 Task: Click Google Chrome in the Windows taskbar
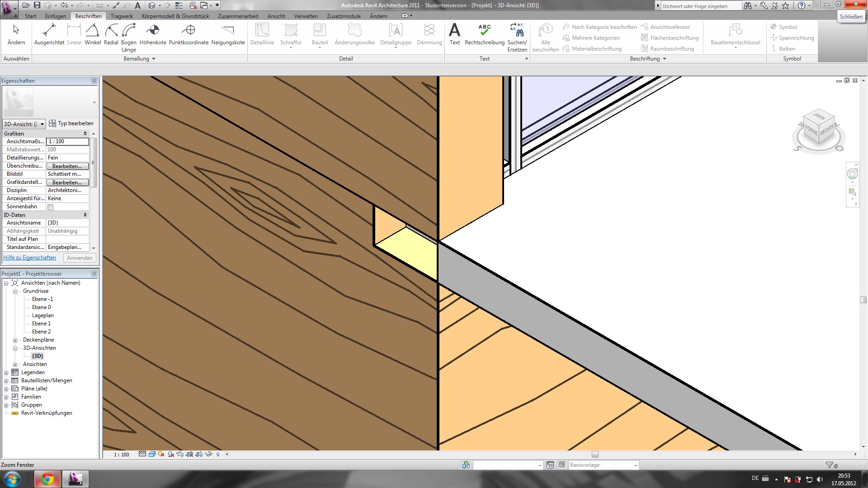[x=47, y=479]
